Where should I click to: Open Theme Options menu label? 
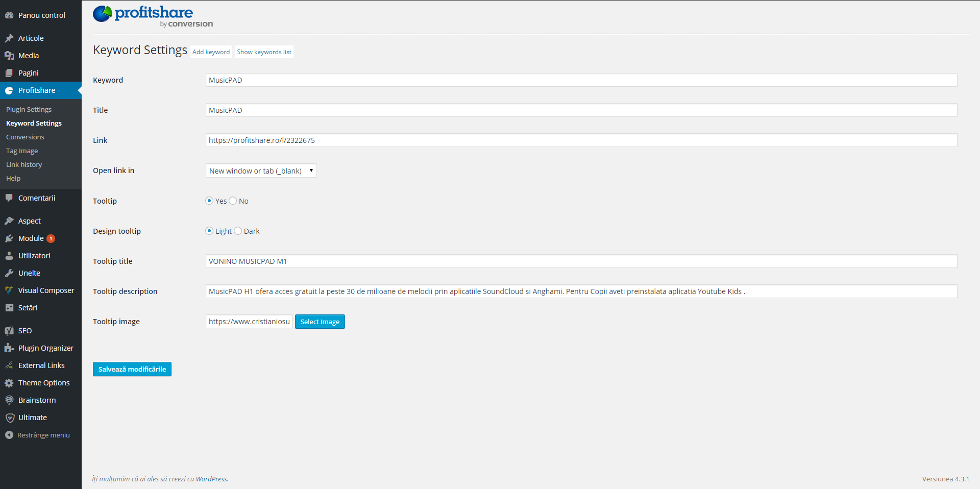click(x=44, y=383)
